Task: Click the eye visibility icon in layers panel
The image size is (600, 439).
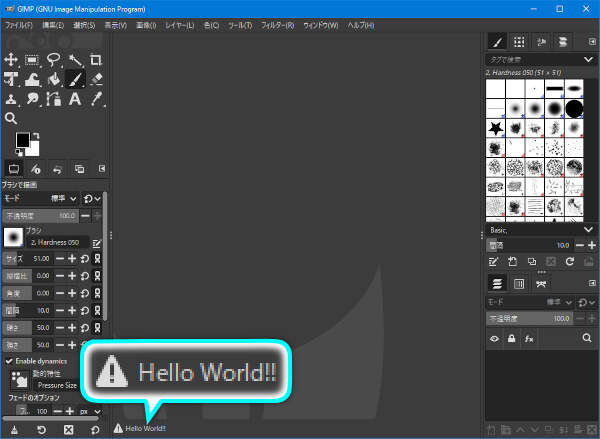Action: 494,340
